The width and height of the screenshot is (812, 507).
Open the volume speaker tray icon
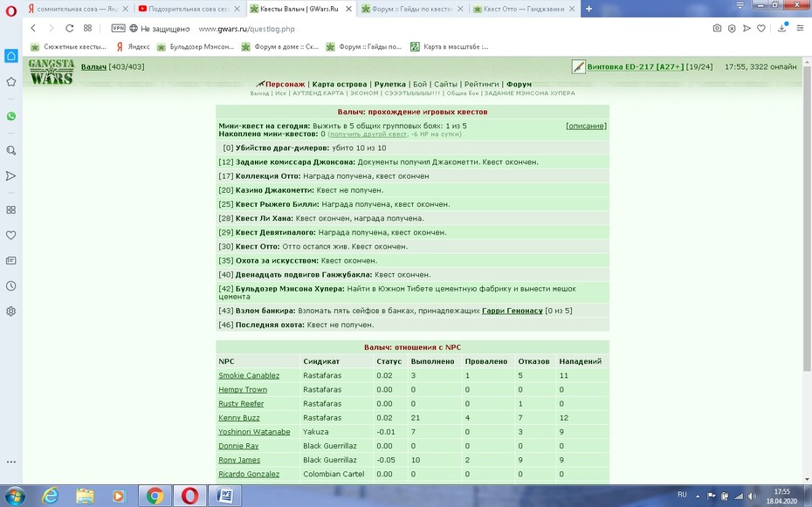[753, 497]
